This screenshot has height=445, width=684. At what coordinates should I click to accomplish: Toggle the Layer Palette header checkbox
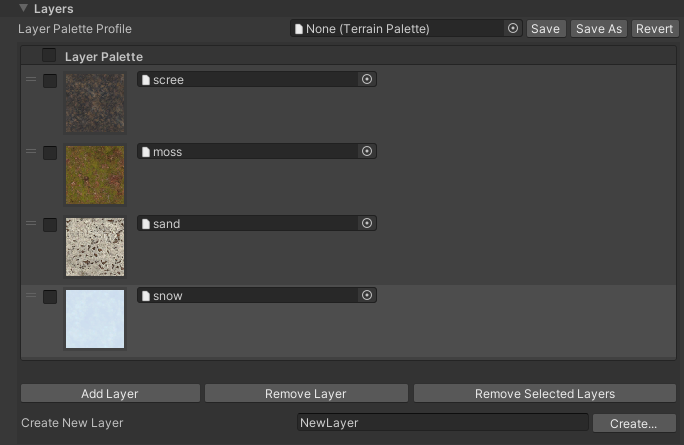point(49,57)
